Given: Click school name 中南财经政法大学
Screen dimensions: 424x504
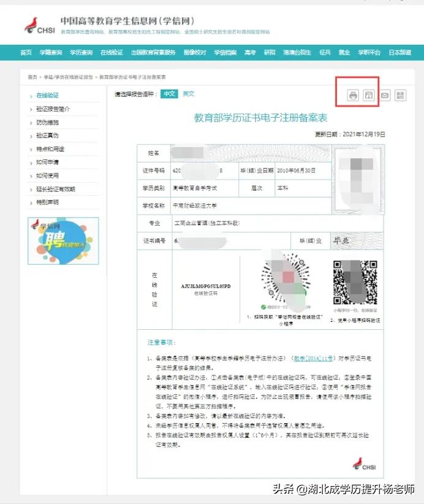Looking at the screenshot, I should coord(195,206).
